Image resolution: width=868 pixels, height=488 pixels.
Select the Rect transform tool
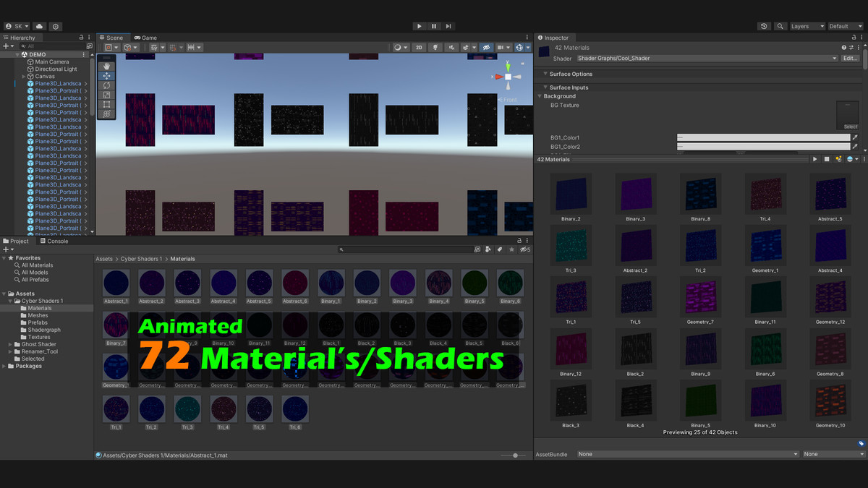tap(106, 104)
